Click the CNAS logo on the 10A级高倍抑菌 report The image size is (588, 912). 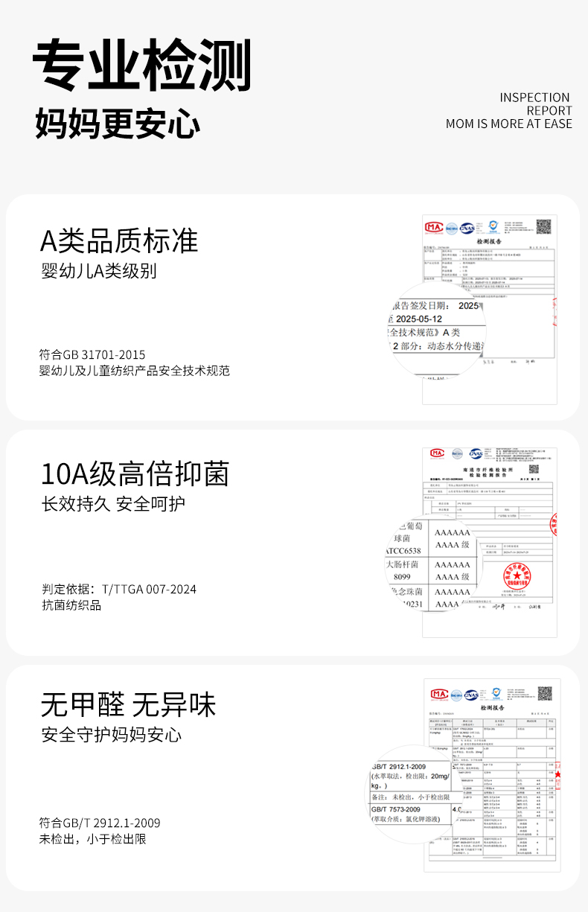point(476,453)
